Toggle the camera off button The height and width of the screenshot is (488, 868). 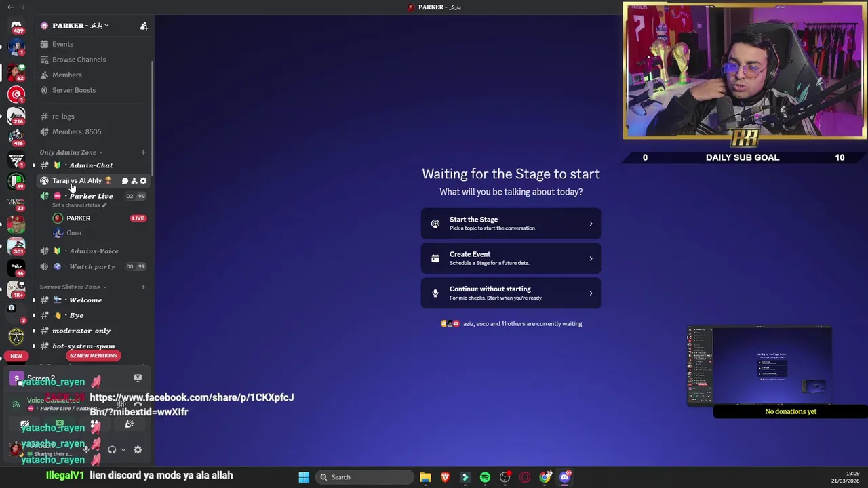pyautogui.click(x=25, y=425)
